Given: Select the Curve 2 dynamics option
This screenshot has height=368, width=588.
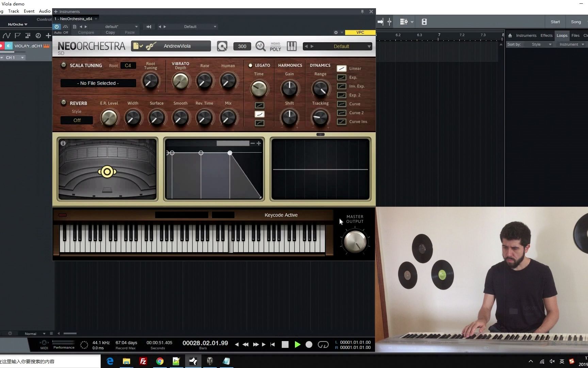Looking at the screenshot, I should [341, 113].
